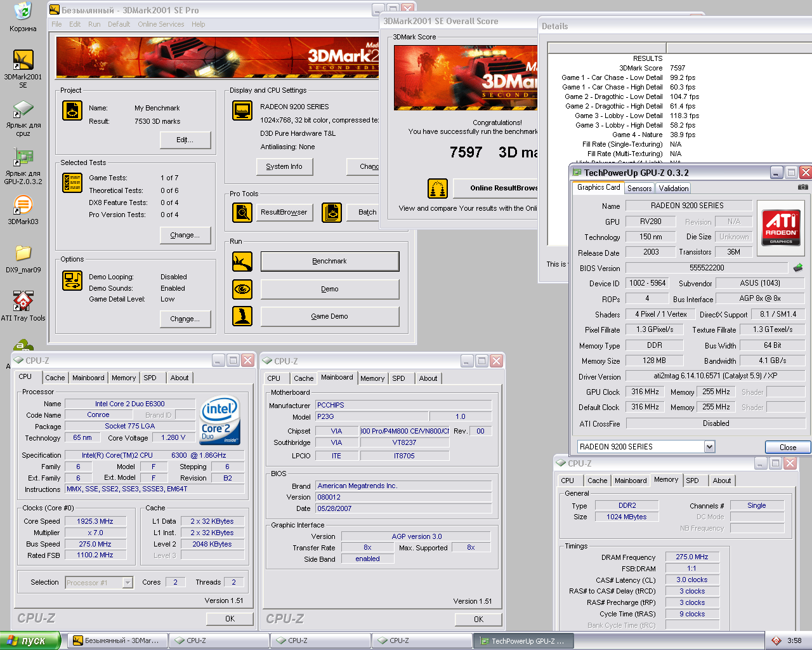This screenshot has width=812, height=650.
Task: Open the GPU-Z graphics card selection dropdown
Action: (709, 447)
